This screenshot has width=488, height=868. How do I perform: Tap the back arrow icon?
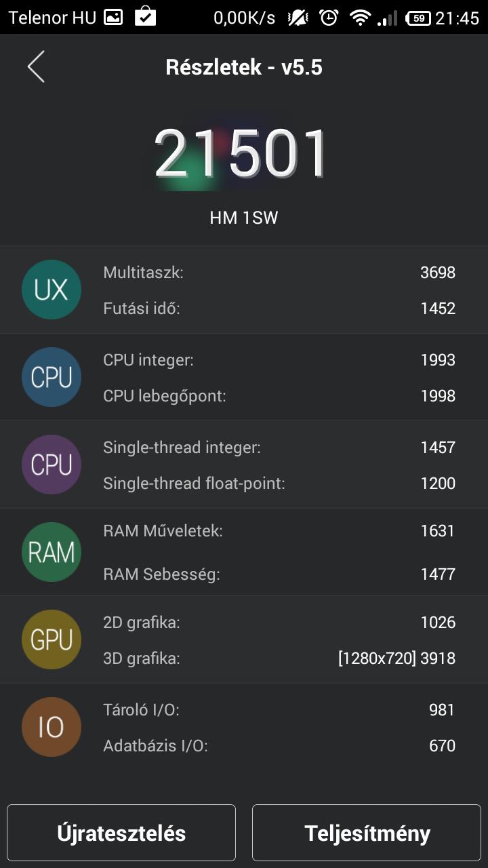point(36,67)
